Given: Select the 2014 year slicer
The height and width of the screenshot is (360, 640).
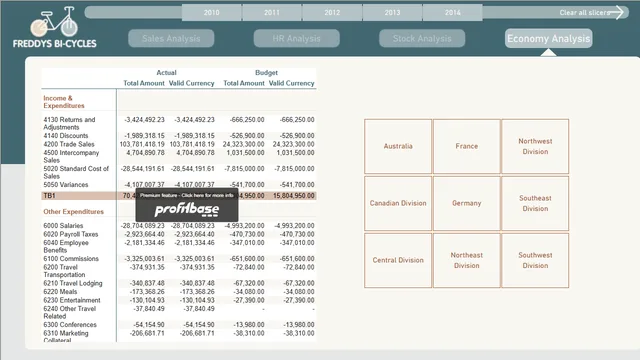Looking at the screenshot, I should coord(453,13).
